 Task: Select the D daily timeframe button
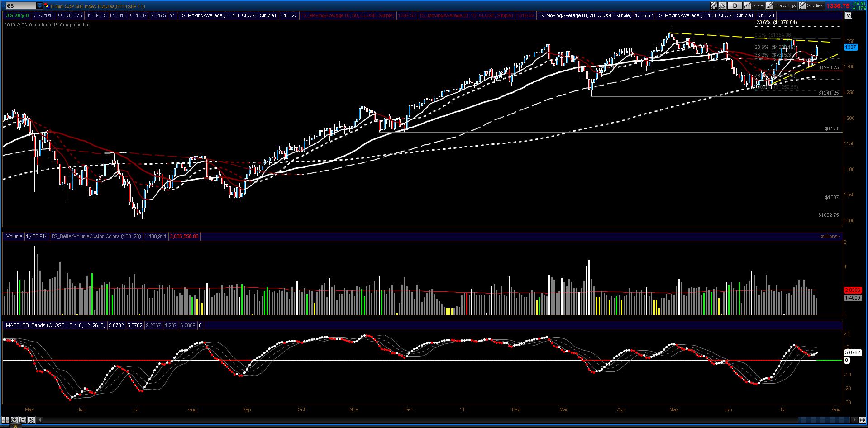pos(735,5)
